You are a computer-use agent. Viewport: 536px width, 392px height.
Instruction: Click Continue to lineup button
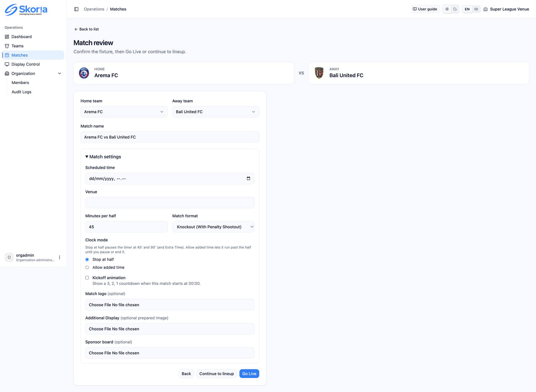pyautogui.click(x=217, y=374)
